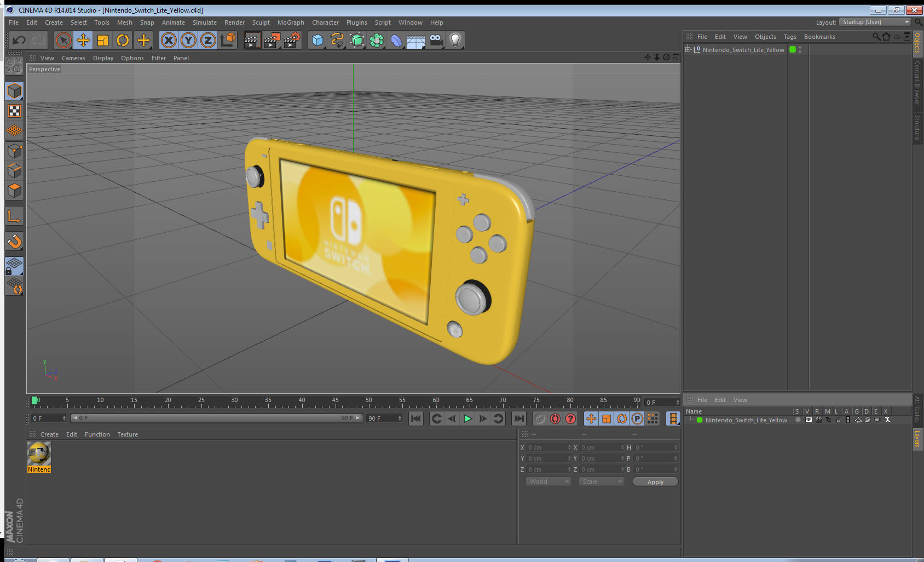Open the Texture menu in Material Manager
This screenshot has width=924, height=562.
pyautogui.click(x=128, y=434)
